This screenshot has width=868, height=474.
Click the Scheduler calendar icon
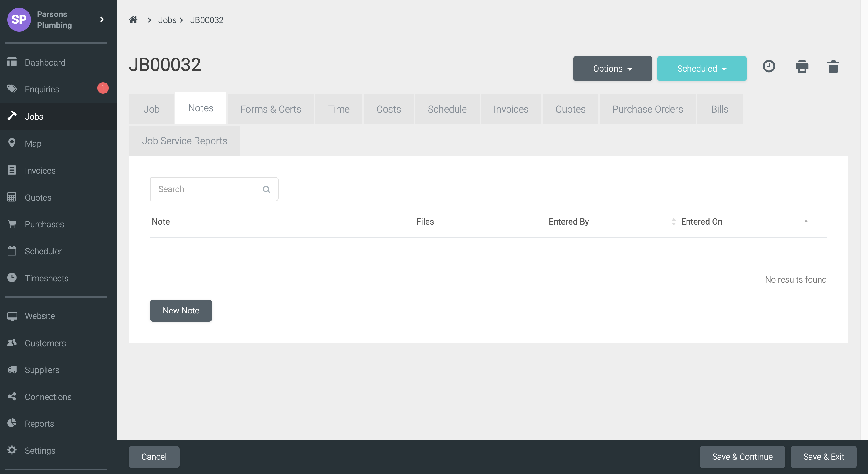coord(12,251)
